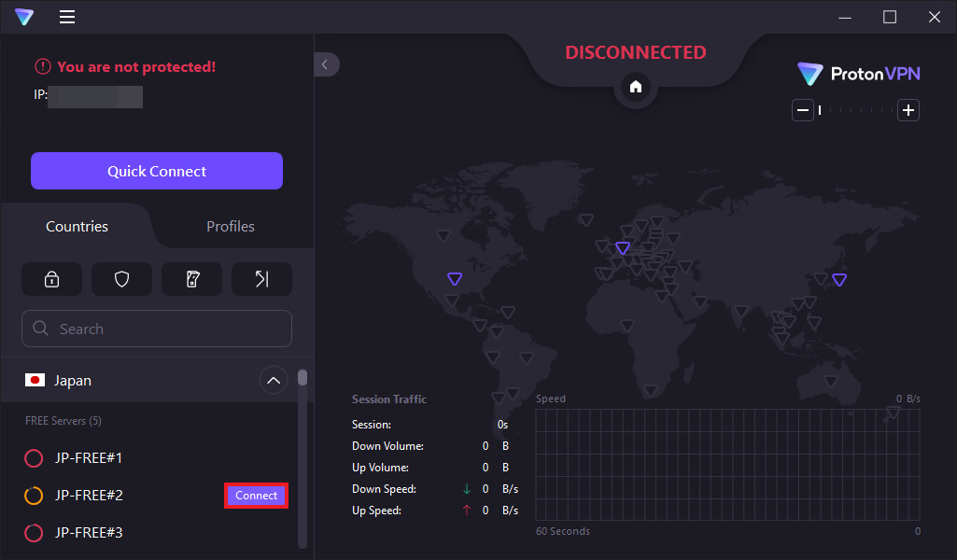Click the 'You are not protected!' warning
957x560 pixels.
pyautogui.click(x=136, y=66)
